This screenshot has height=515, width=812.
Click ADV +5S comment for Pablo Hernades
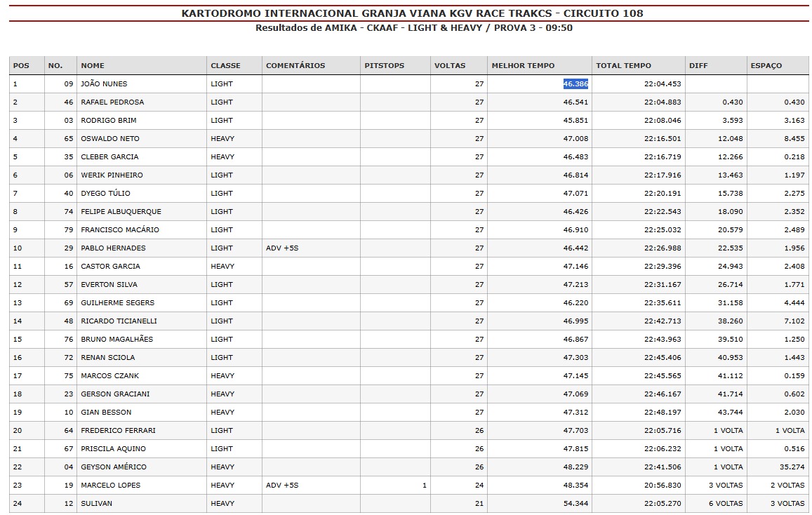282,248
